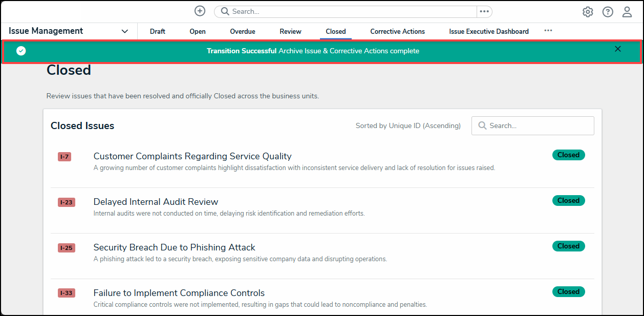Click the top global search field
This screenshot has height=316, width=644.
348,11
